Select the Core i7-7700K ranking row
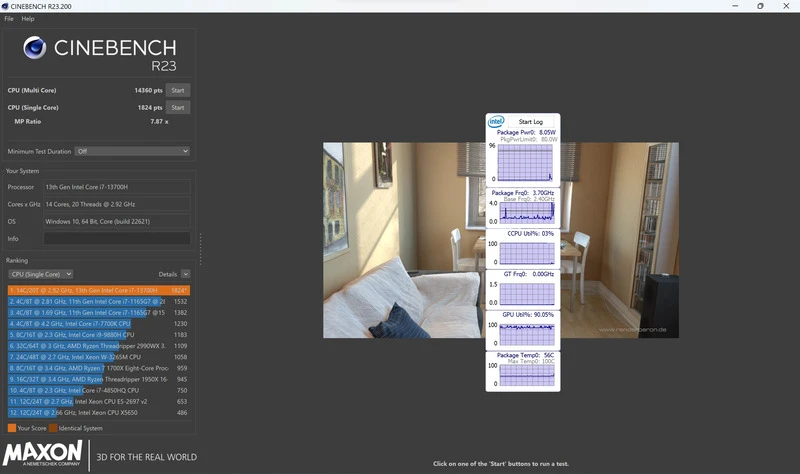 click(98, 323)
